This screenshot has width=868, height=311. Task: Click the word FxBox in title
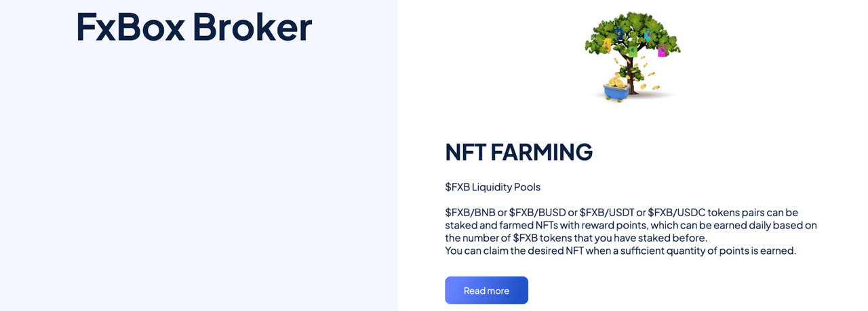tap(129, 26)
